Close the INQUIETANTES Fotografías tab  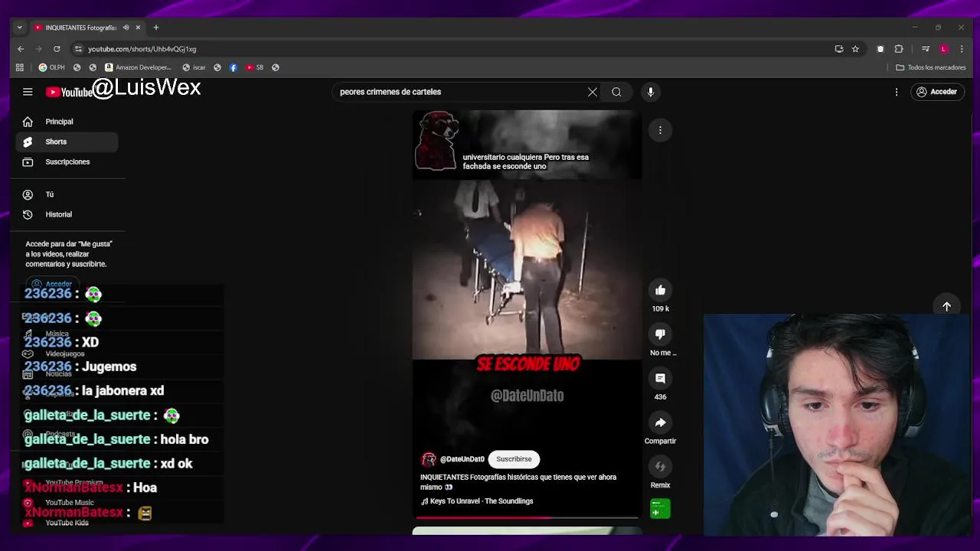(138, 28)
